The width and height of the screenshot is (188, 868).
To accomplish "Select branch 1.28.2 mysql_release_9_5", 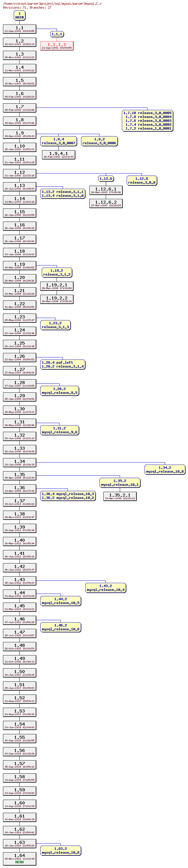I will click(x=60, y=391).
